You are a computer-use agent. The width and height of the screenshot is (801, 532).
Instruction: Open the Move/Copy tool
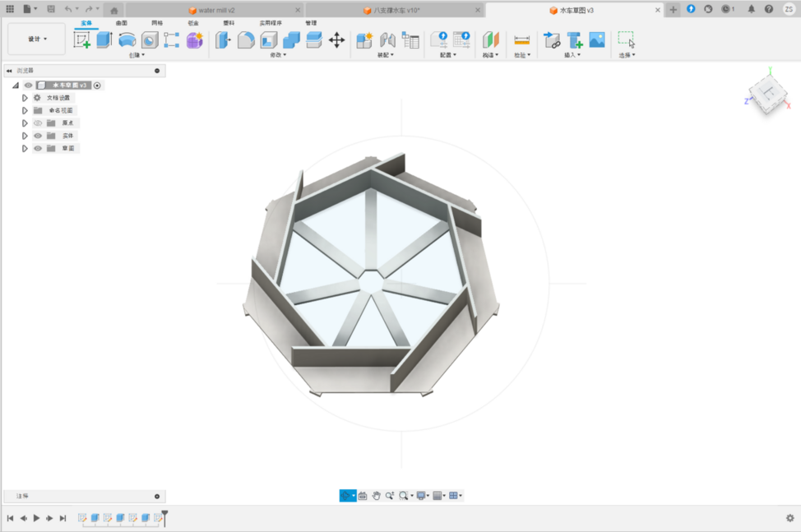click(x=336, y=40)
